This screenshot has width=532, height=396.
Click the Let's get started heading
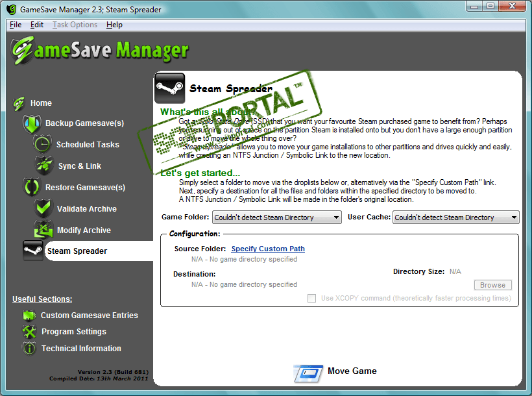(200, 173)
